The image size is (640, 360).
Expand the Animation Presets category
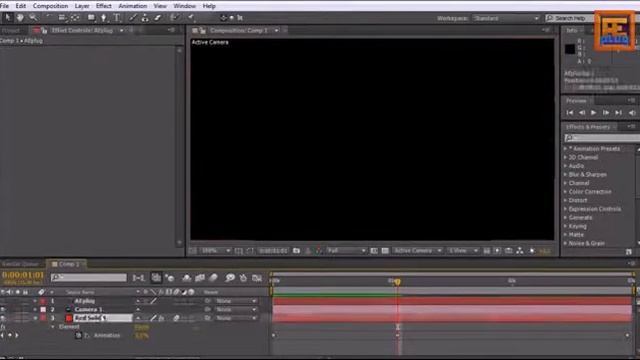coord(565,149)
